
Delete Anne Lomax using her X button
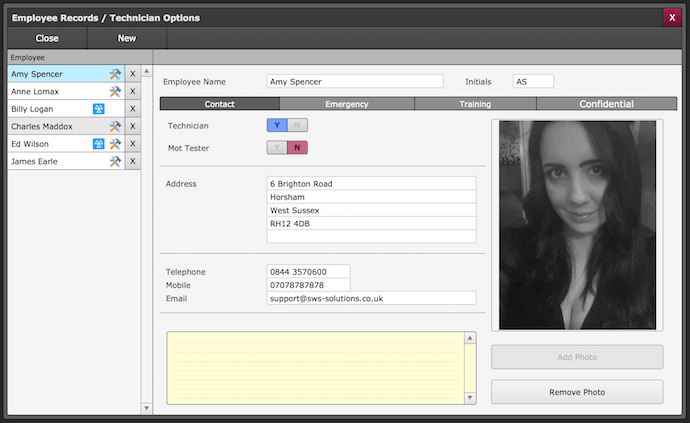tap(132, 92)
